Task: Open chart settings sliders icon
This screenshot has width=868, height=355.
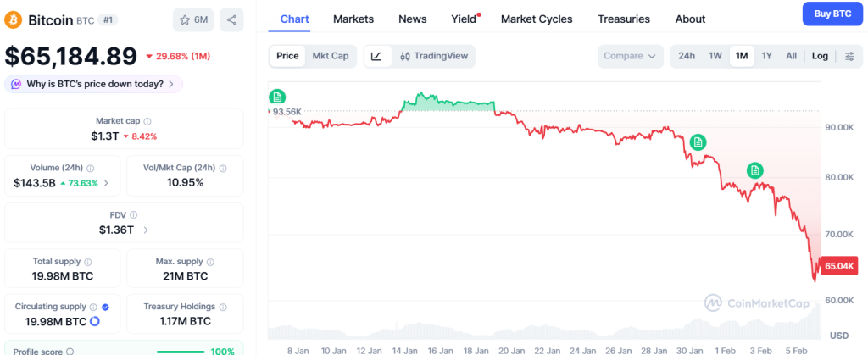Action: click(x=849, y=56)
